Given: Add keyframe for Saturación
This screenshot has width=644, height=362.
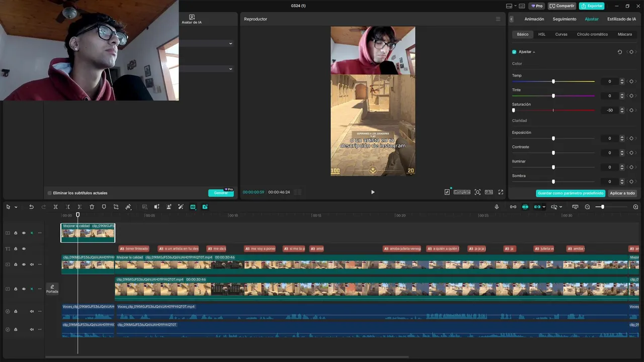Looking at the screenshot, I should point(631,110).
